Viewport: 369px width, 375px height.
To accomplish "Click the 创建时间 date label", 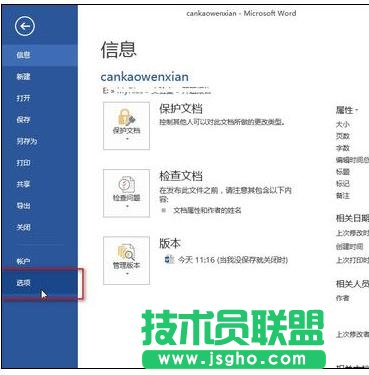I will point(349,247).
